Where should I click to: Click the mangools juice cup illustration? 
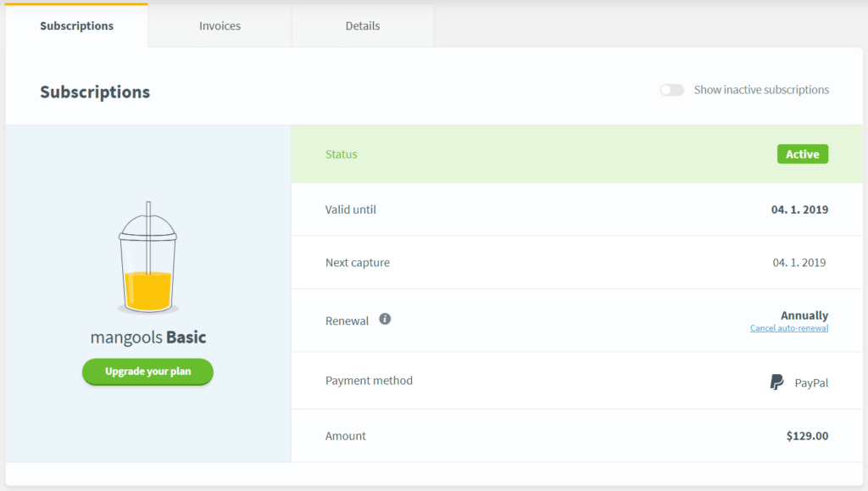click(147, 258)
